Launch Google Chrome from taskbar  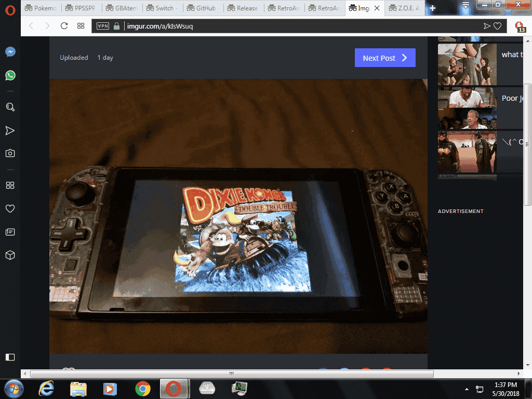pos(143,389)
